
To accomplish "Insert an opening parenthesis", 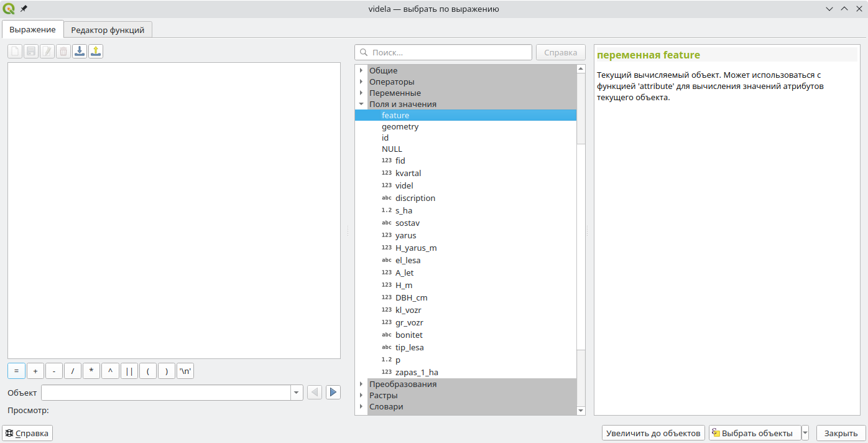I will [x=148, y=371].
